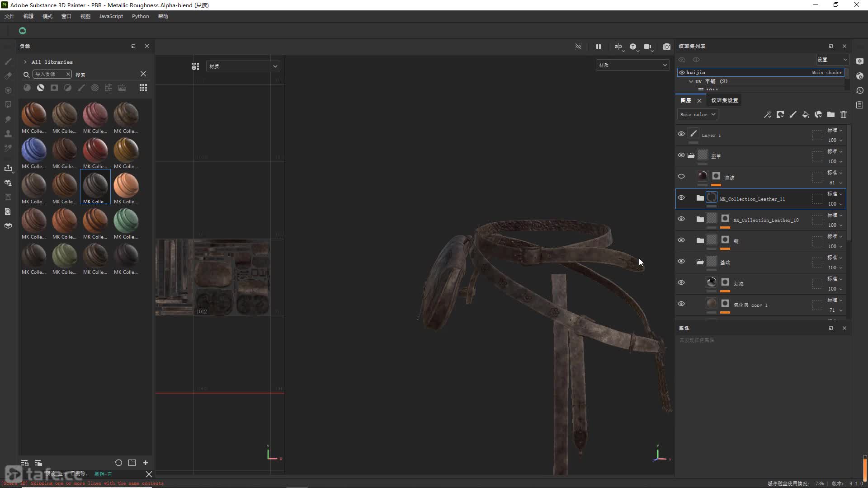Add a new folder to layer stack

tap(831, 114)
